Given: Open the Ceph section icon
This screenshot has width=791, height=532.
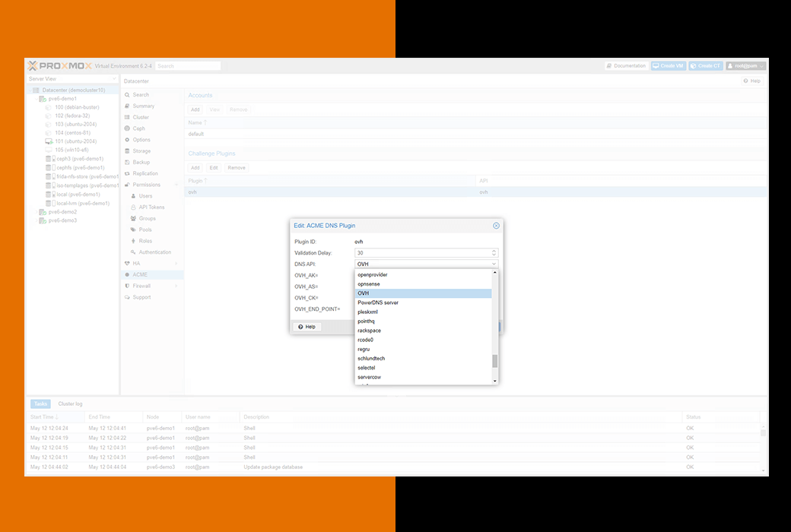Looking at the screenshot, I should [x=127, y=128].
